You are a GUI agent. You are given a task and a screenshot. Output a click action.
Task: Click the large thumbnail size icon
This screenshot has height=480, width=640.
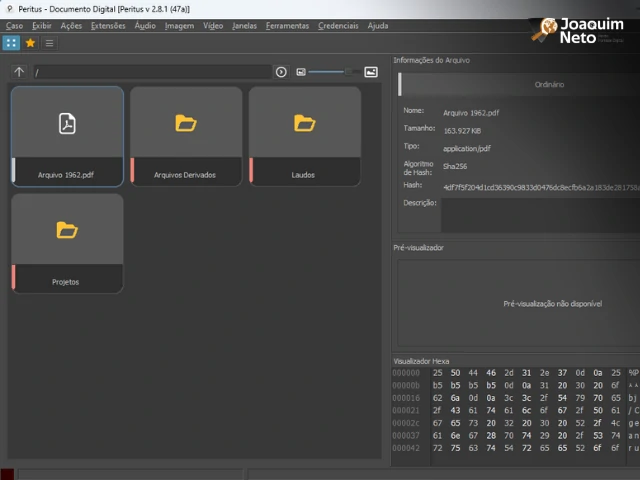click(371, 72)
